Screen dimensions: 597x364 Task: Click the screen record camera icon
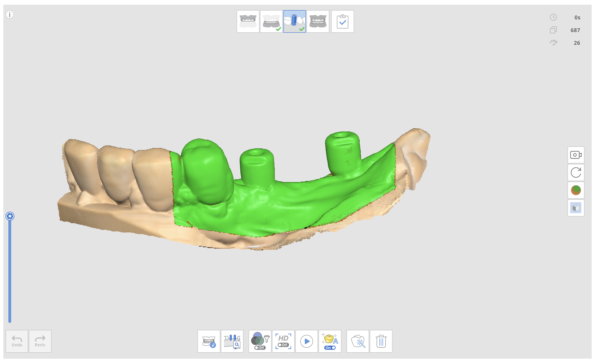click(576, 155)
